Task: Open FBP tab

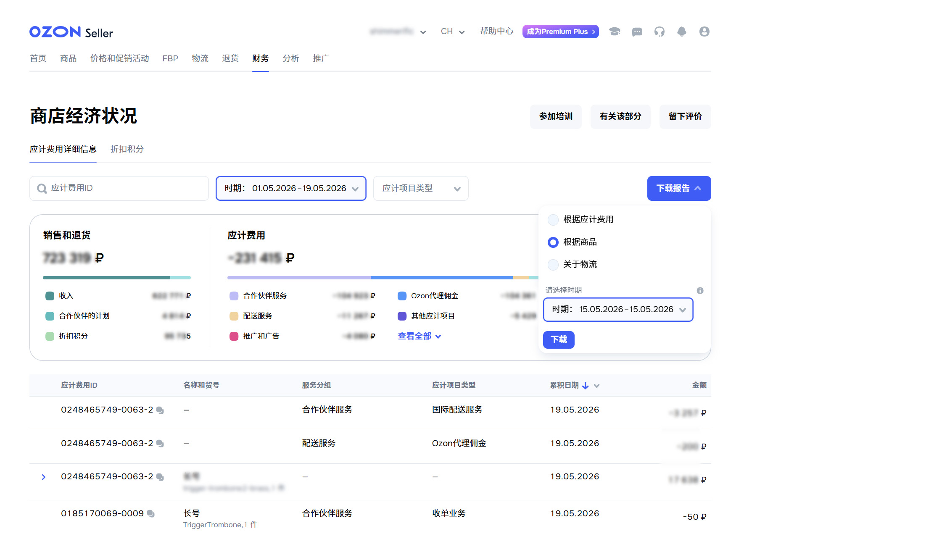Action: (170, 58)
